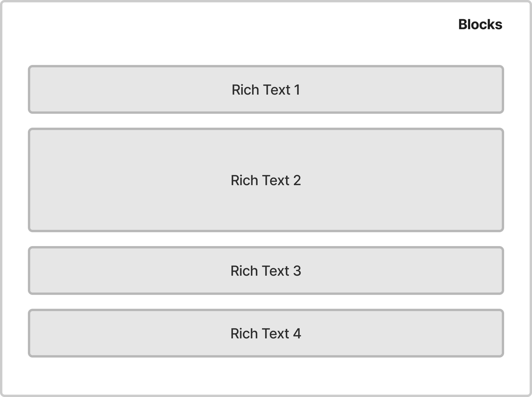The height and width of the screenshot is (397, 532).
Task: Select the Rich Text 1 block
Action: pos(266,89)
